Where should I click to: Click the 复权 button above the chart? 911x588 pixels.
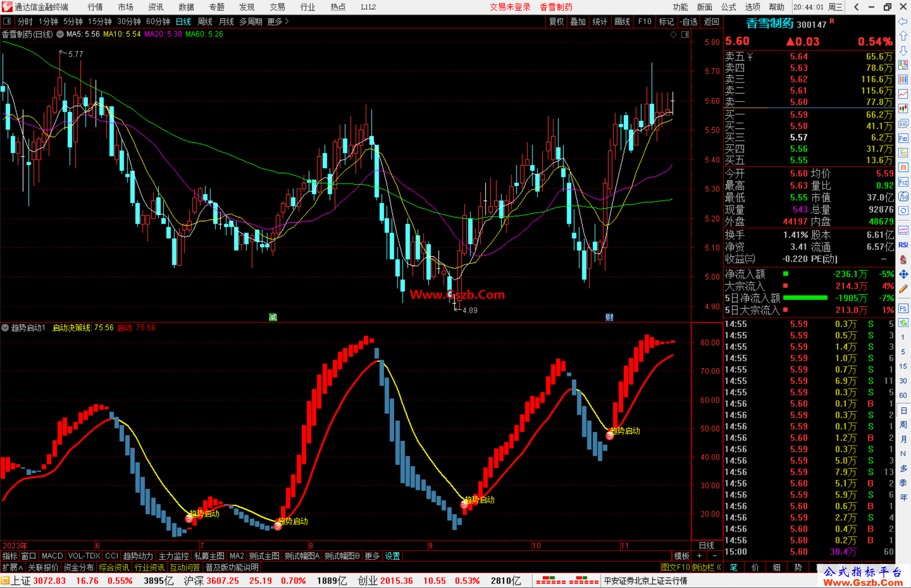pos(556,21)
